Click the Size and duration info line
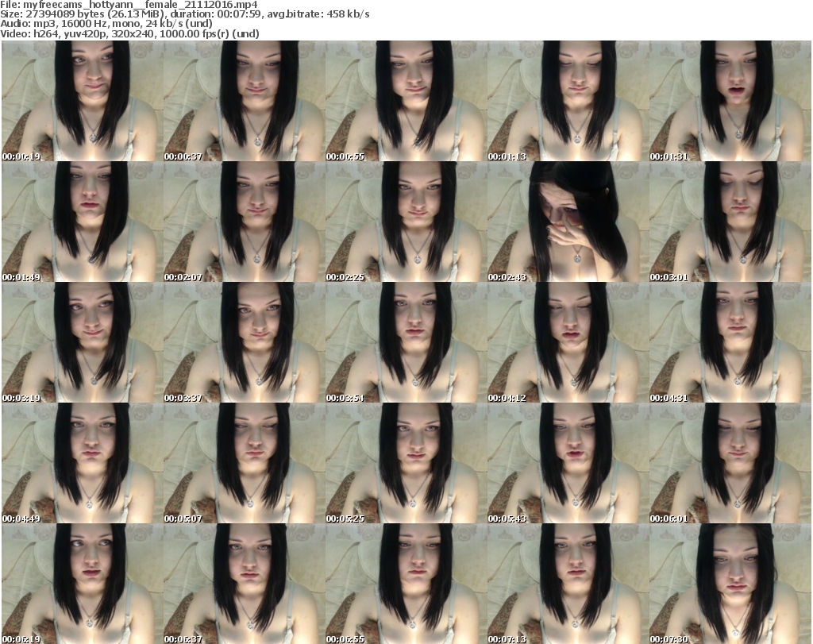The width and height of the screenshot is (813, 644). (184, 14)
